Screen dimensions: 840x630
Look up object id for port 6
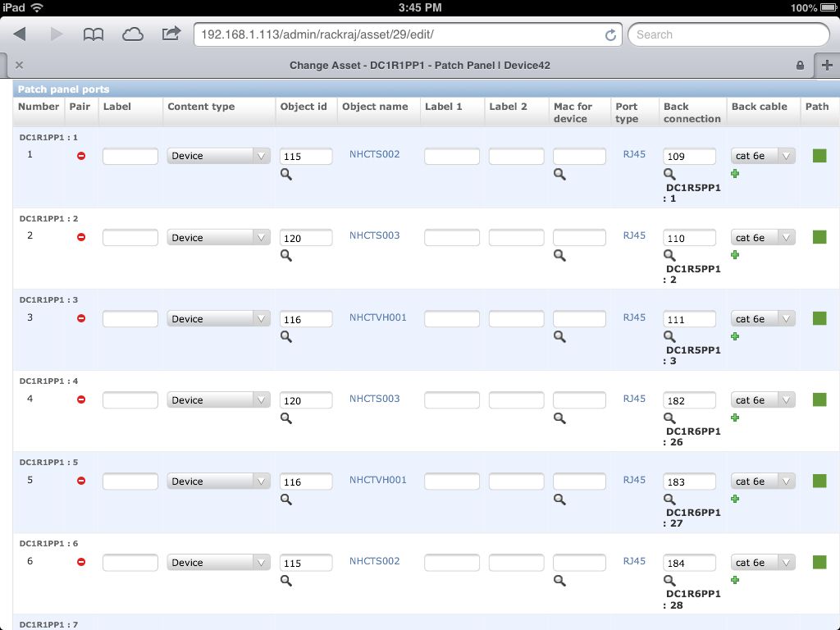[286, 580]
